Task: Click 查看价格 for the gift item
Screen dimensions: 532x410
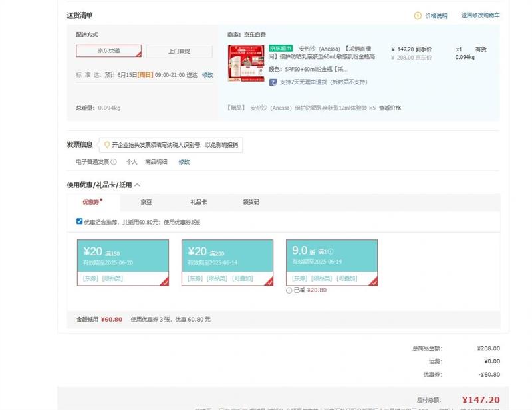Action: 390,108
